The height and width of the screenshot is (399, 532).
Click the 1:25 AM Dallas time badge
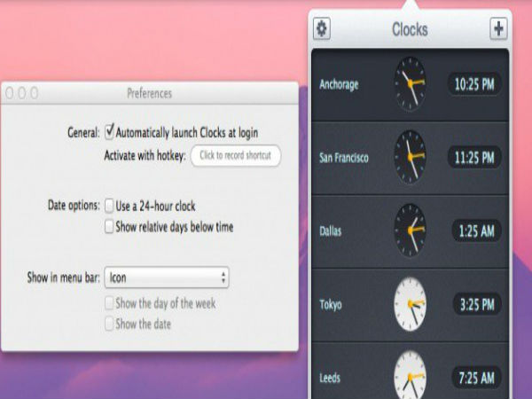(x=474, y=231)
